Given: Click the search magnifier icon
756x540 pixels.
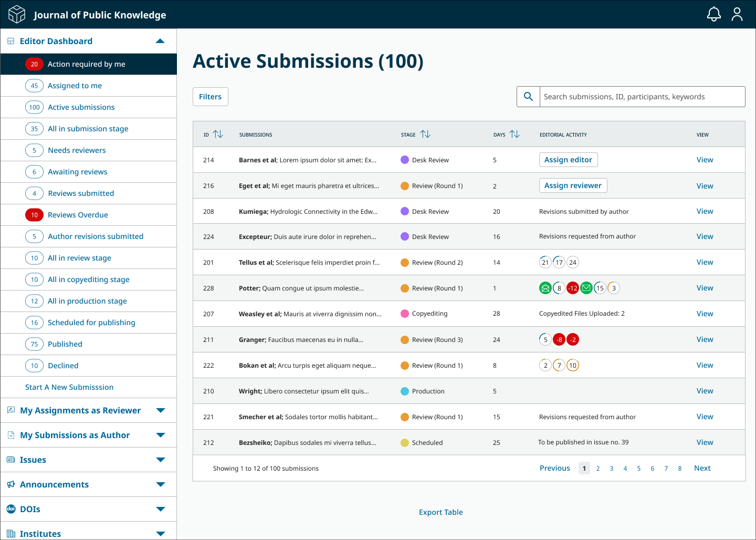Looking at the screenshot, I should click(x=528, y=97).
